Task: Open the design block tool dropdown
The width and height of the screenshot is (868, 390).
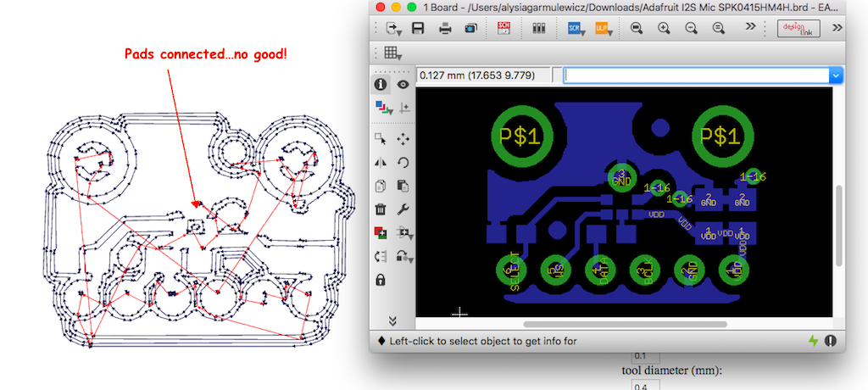Action: (404, 233)
